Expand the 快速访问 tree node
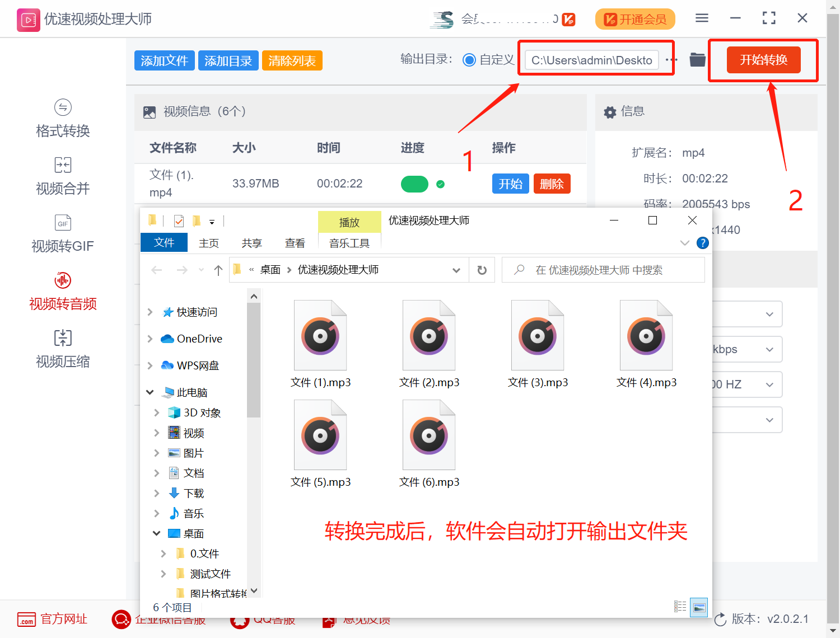Screen dimensions: 840x638 tap(150, 312)
